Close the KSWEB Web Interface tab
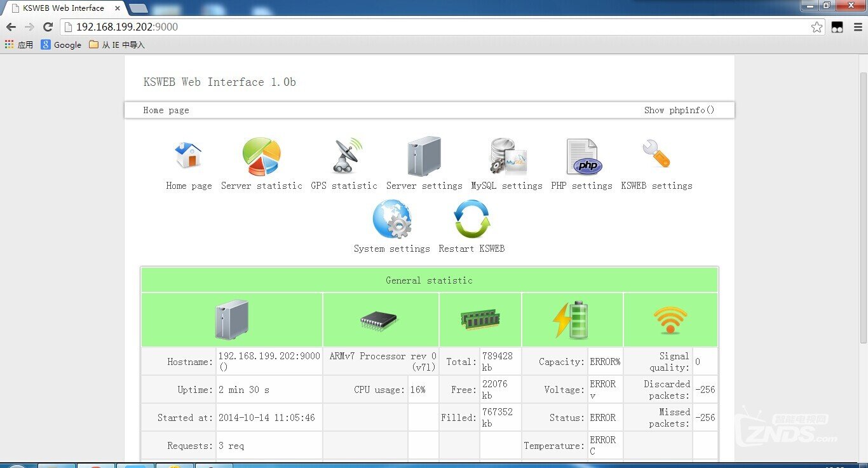This screenshot has height=468, width=868. click(118, 8)
